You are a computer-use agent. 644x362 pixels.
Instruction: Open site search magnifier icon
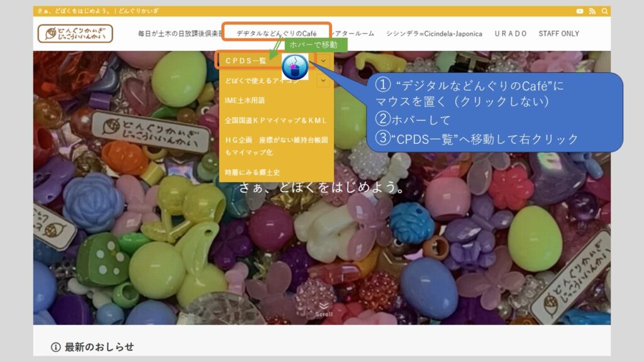click(605, 11)
